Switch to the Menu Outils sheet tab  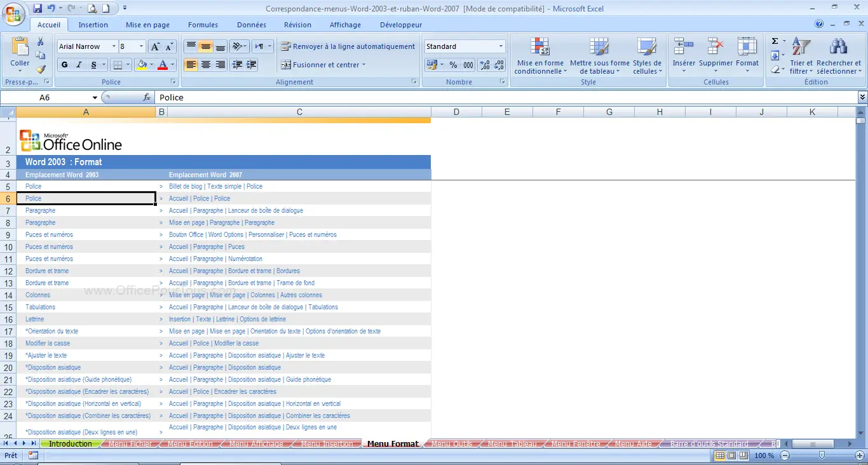pyautogui.click(x=452, y=443)
